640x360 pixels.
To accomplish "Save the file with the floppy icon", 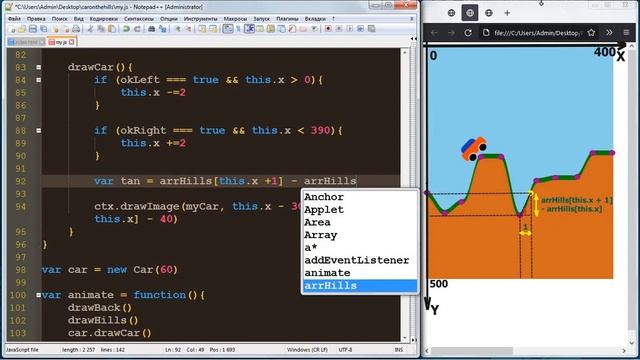I will (x=33, y=29).
